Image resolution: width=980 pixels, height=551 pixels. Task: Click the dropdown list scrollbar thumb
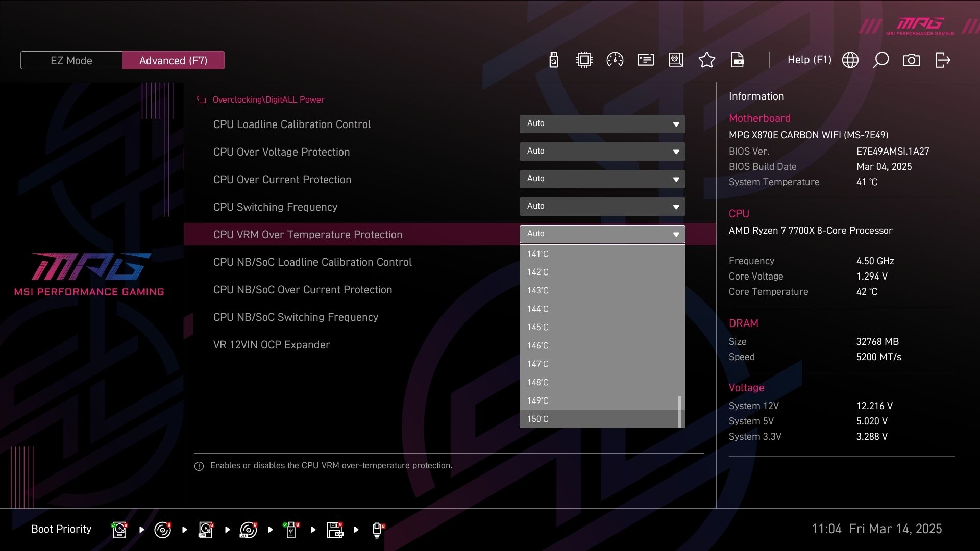pyautogui.click(x=679, y=411)
